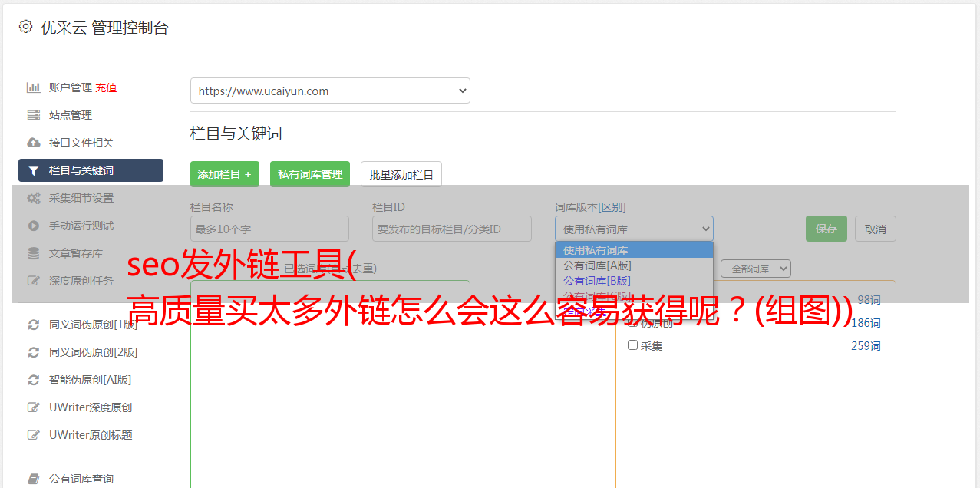Screen dimensions: 980x488
Task: Click the refresh icon for 同义词伪原创[1版]
Action: [x=33, y=325]
